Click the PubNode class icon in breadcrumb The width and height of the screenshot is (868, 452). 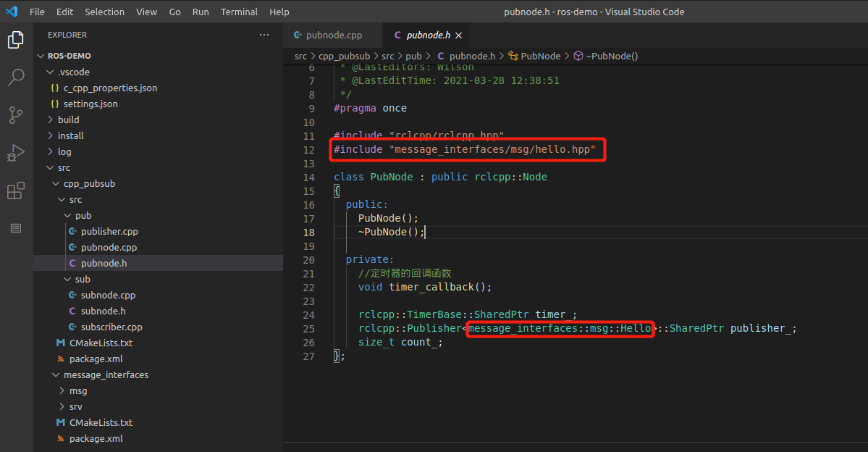click(513, 56)
